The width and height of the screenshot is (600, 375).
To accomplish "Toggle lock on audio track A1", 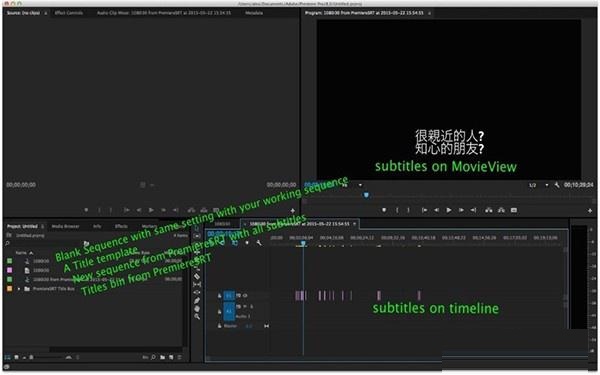I will 220,311.
